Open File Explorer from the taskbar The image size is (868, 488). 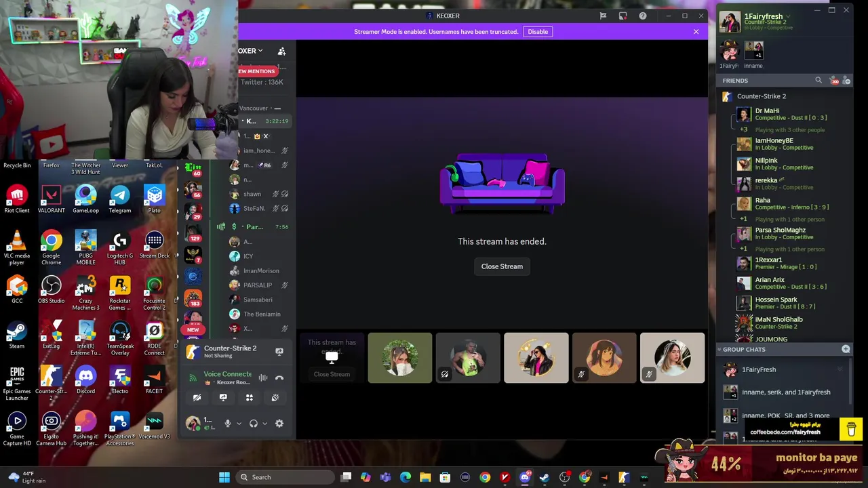(425, 477)
